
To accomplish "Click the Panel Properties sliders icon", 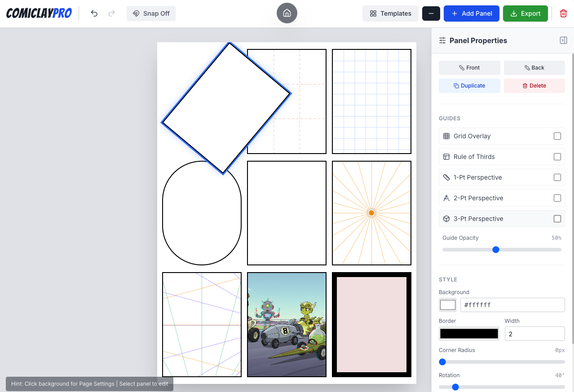I will 442,40.
